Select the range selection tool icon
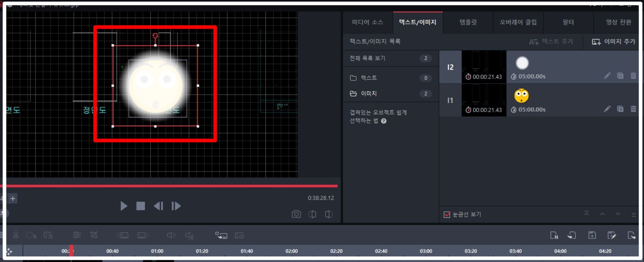Image resolution: width=644 pixels, height=262 pixels. coord(32,235)
